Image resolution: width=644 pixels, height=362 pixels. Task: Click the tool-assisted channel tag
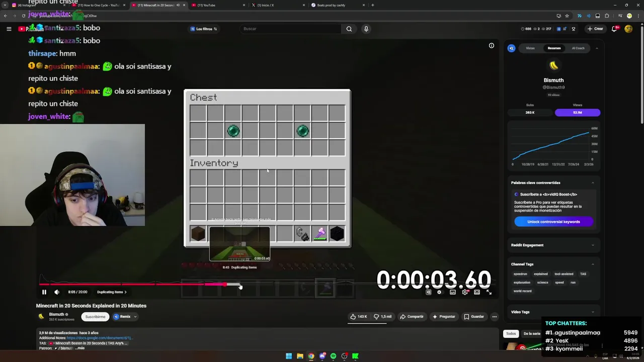coord(564,274)
